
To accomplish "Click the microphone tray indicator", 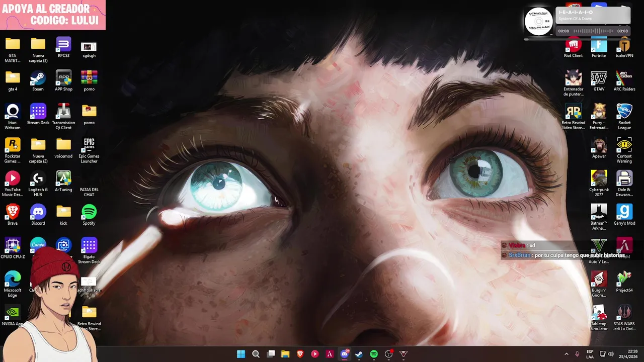I will [x=577, y=354].
